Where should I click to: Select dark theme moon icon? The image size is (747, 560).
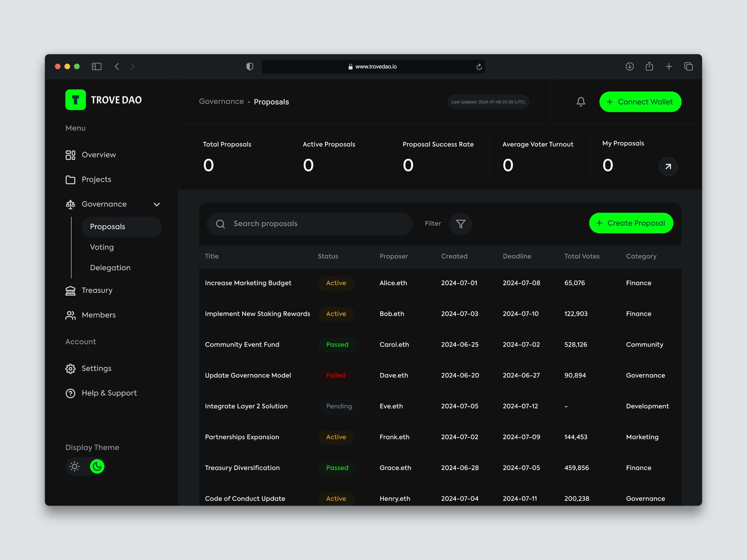point(97,466)
